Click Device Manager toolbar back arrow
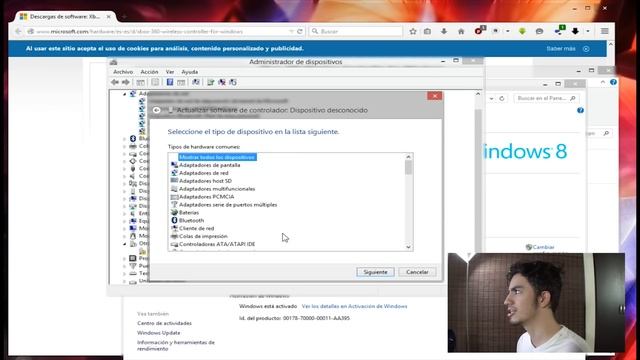Viewport: 640px width, 360px height. click(x=115, y=82)
